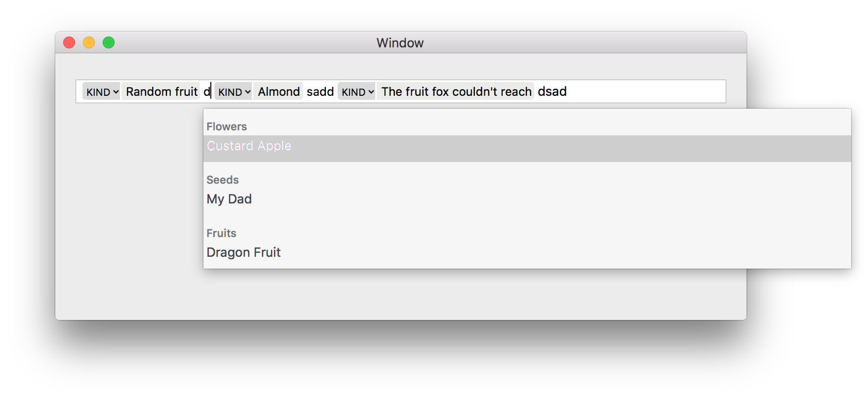This screenshot has width=868, height=399.
Task: Select the Almond token
Action: (x=278, y=91)
